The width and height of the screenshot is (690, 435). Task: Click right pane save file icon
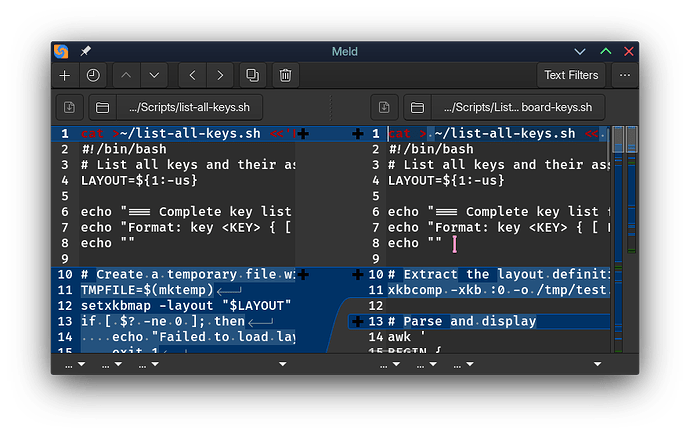(384, 107)
